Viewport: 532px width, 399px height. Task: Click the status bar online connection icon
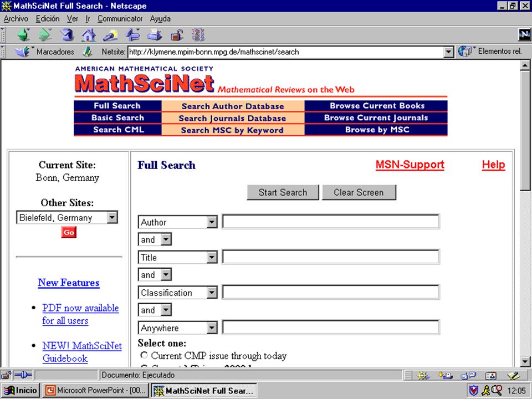click(x=23, y=375)
